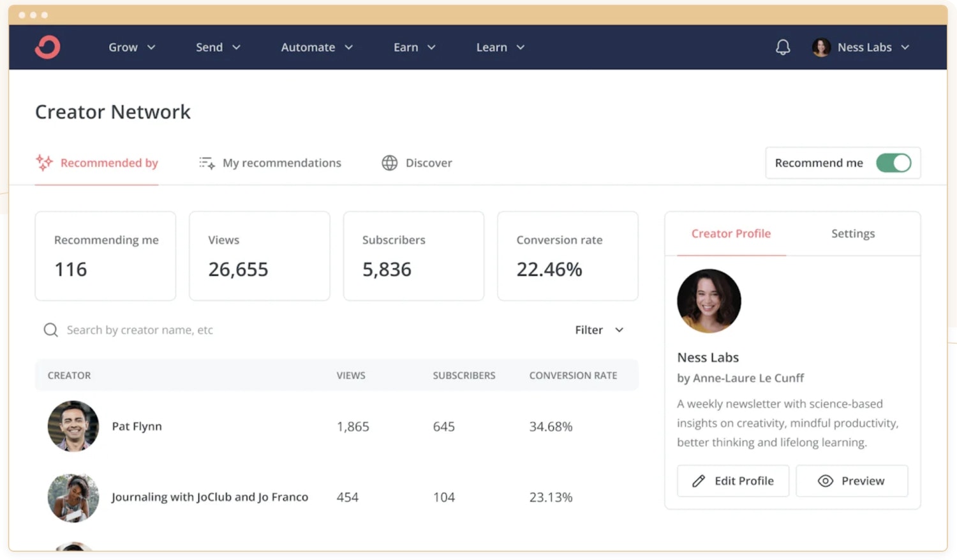The image size is (957, 560).
Task: Click Pat Flynn creator name
Action: [x=137, y=426]
